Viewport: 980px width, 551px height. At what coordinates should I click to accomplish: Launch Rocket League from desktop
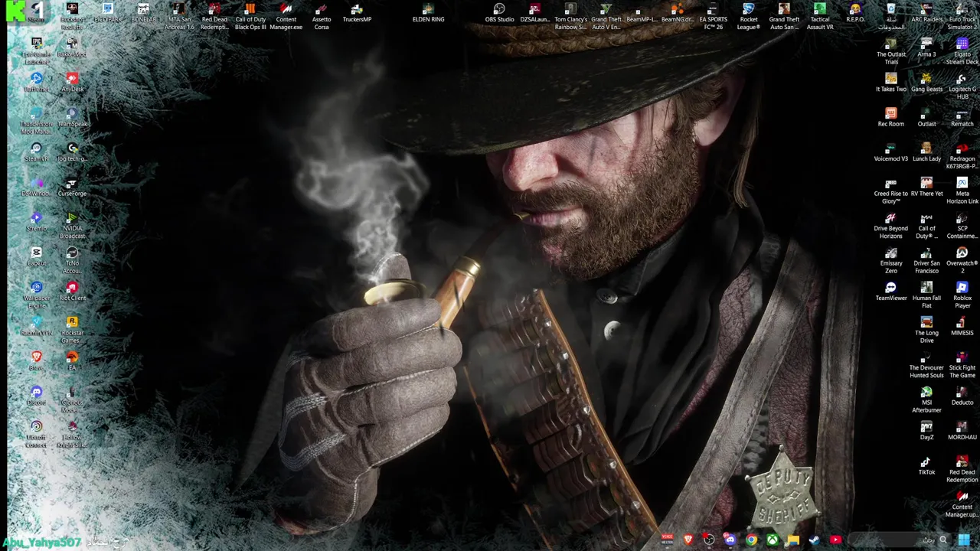749,16
